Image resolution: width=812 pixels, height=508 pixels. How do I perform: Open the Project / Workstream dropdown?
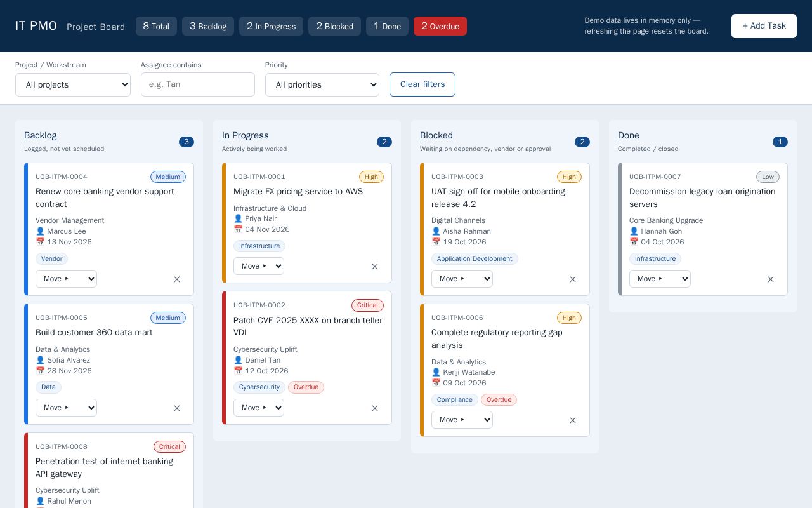click(73, 84)
